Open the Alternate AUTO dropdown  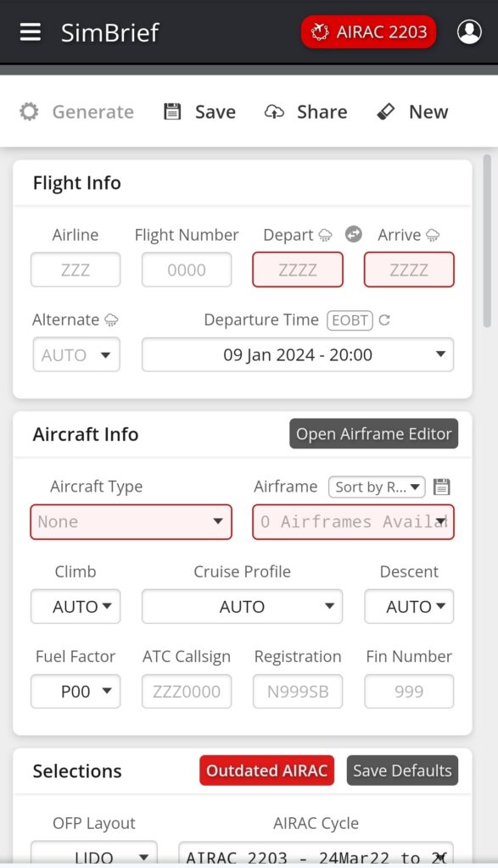76,354
